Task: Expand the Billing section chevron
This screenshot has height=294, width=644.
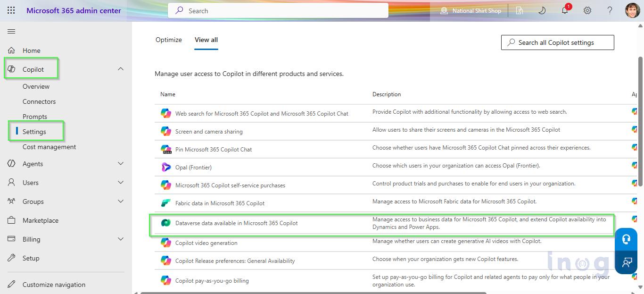Action: tap(121, 239)
